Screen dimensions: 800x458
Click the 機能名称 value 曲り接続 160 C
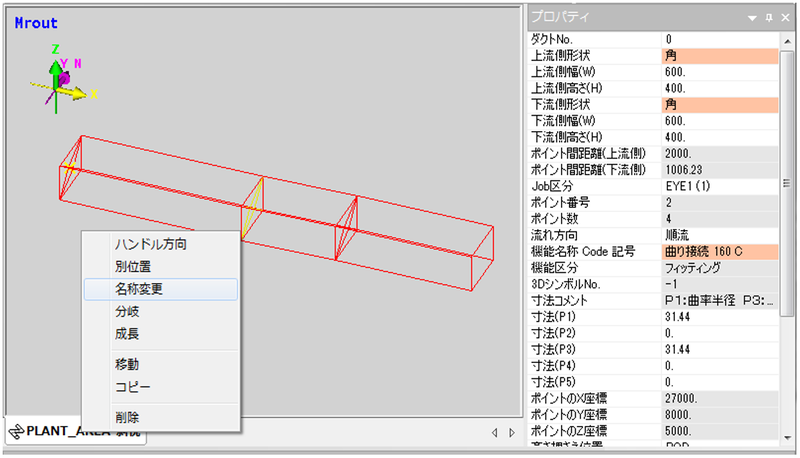tap(718, 251)
